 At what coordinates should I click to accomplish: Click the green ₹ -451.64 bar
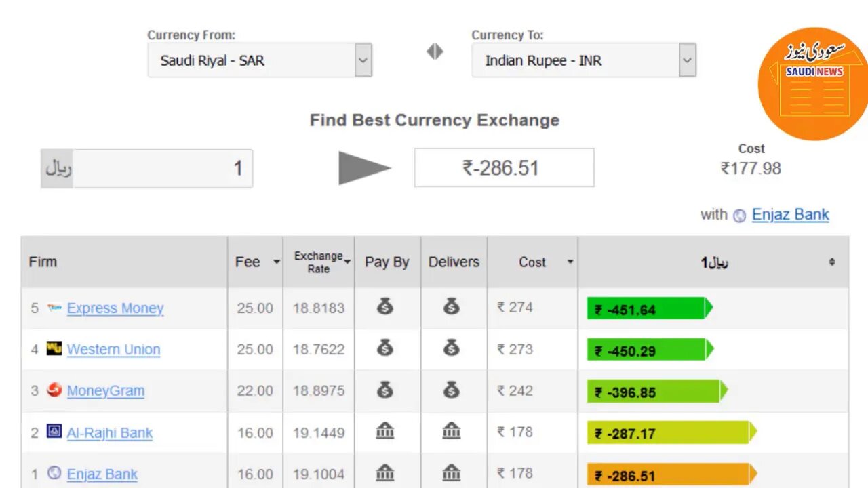tap(650, 308)
